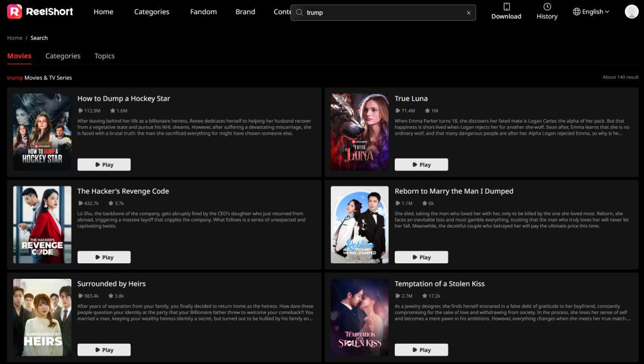
Task: Click the 1.1M play count icon
Action: pyautogui.click(x=398, y=203)
